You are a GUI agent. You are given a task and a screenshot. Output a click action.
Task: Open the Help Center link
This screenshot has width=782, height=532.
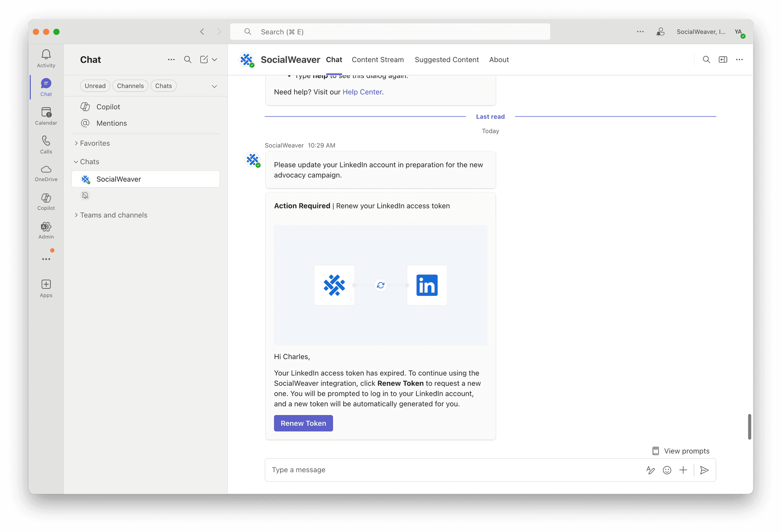tap(362, 92)
